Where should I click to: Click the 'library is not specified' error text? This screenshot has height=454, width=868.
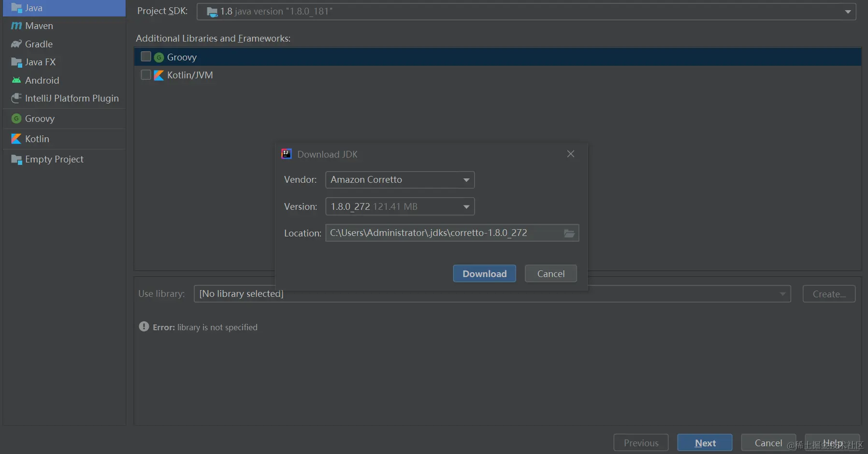(217, 327)
